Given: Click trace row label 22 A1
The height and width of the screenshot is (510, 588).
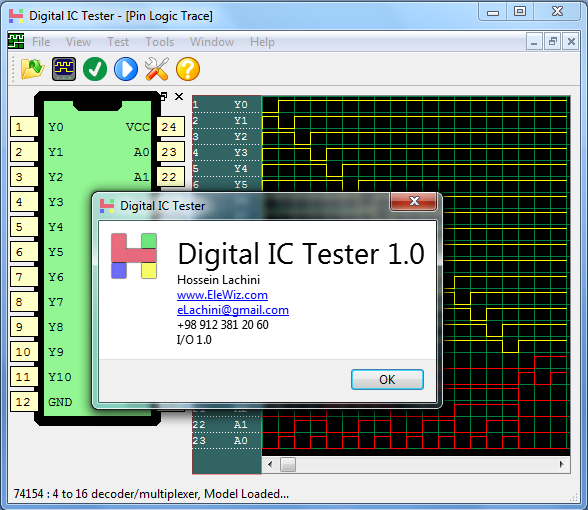Looking at the screenshot, I should pyautogui.click(x=226, y=424).
